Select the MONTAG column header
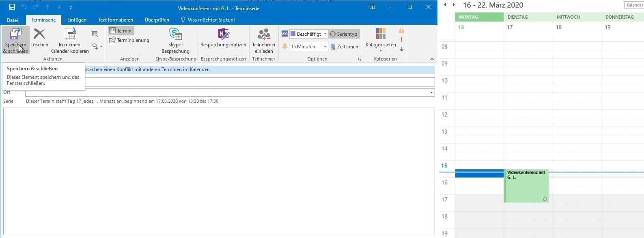644x238 pixels. (x=479, y=17)
